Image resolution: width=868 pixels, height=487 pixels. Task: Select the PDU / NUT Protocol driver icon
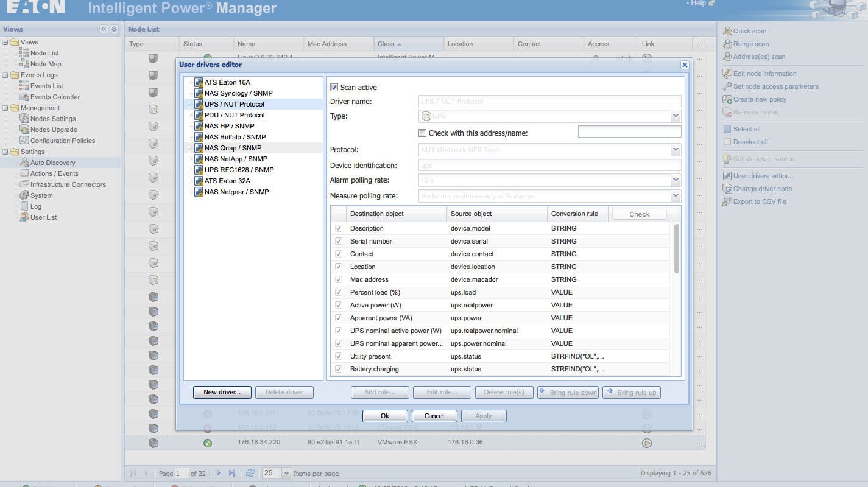click(199, 115)
